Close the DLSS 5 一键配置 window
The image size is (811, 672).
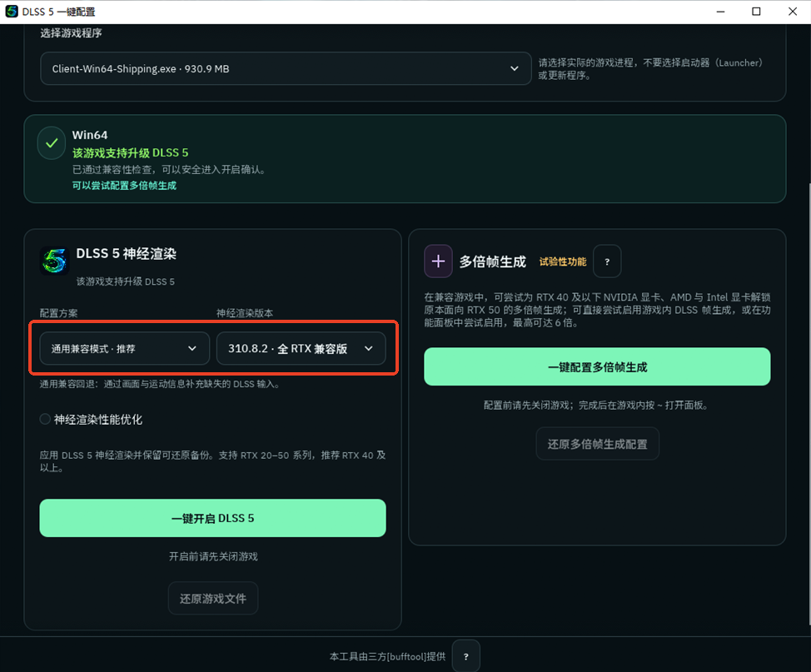click(793, 12)
